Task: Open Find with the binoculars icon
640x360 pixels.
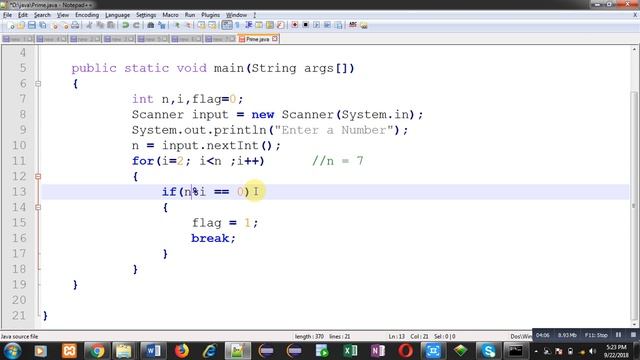Action: point(151,25)
